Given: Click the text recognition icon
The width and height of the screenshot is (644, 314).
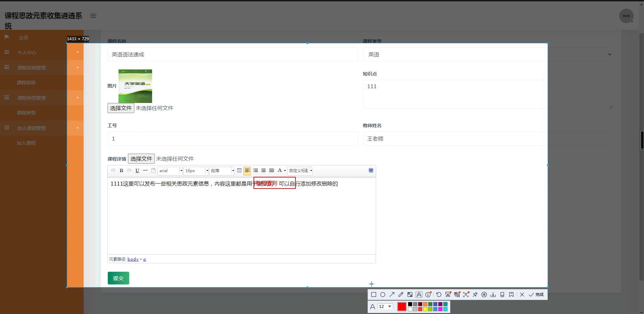Looking at the screenshot, I should click(x=466, y=295).
